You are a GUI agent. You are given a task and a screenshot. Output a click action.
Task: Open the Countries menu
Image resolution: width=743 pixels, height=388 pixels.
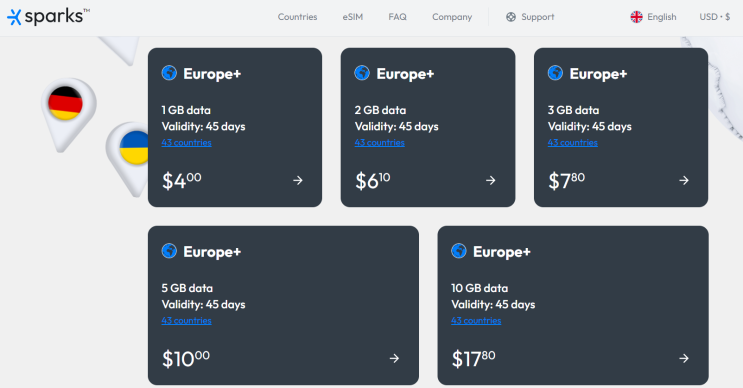coord(297,17)
